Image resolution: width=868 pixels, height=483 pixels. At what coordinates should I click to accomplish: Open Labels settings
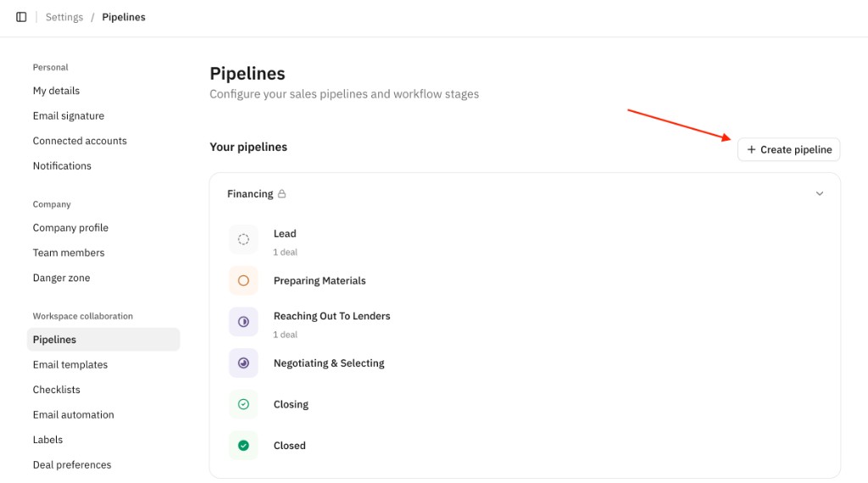47,440
